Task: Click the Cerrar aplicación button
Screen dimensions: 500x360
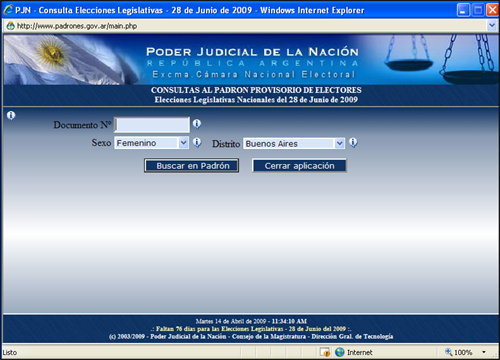Action: [x=299, y=166]
